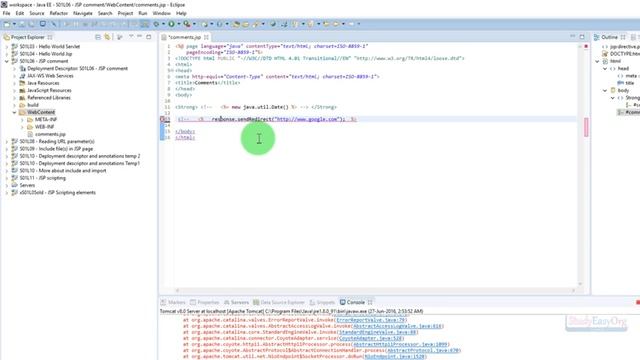Screen dimensions: 640x360
Task: Collapse the body node in Outline
Action: pyautogui.click(x=605, y=91)
